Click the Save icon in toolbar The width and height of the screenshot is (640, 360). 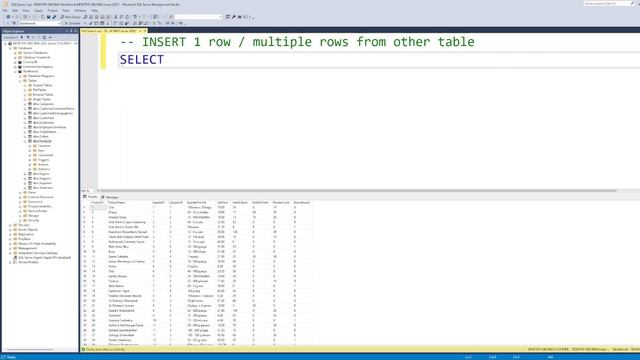(x=48, y=17)
